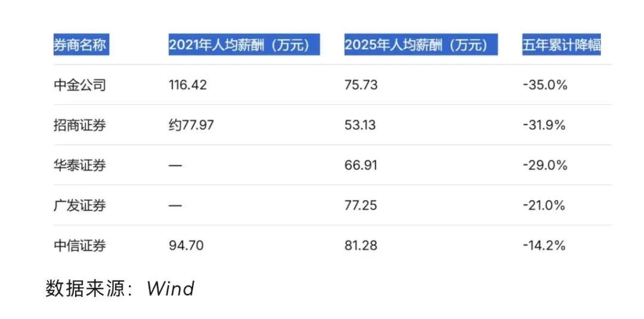Viewport: 644px width, 319px height.
Task: Click the 广发证券 row name
Action: click(x=80, y=205)
